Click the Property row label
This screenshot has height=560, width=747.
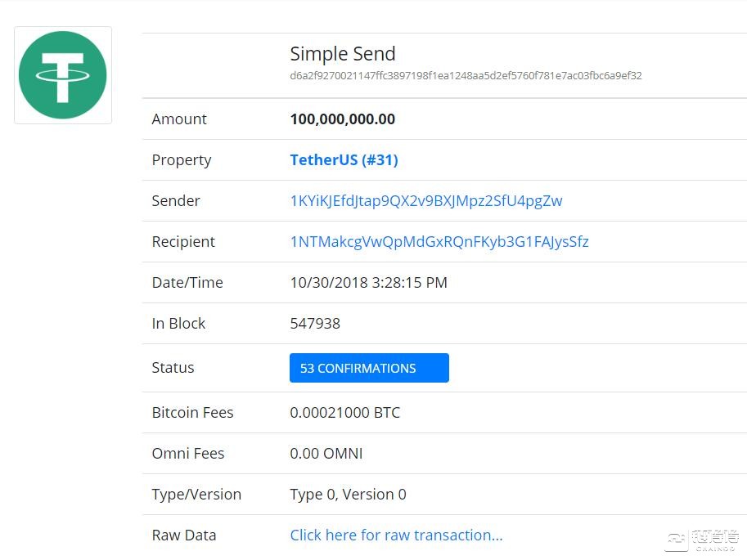pos(182,160)
